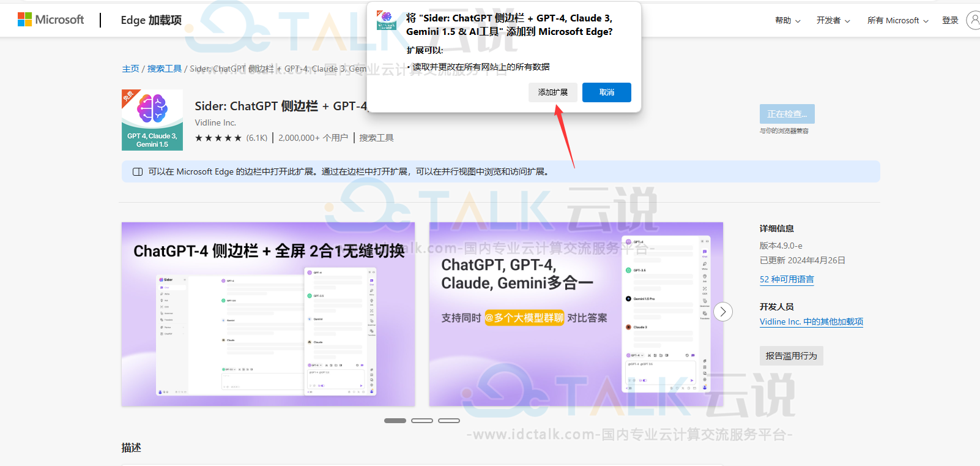Click the next-slide arrow on carousel
This screenshot has height=466, width=980.
click(723, 312)
